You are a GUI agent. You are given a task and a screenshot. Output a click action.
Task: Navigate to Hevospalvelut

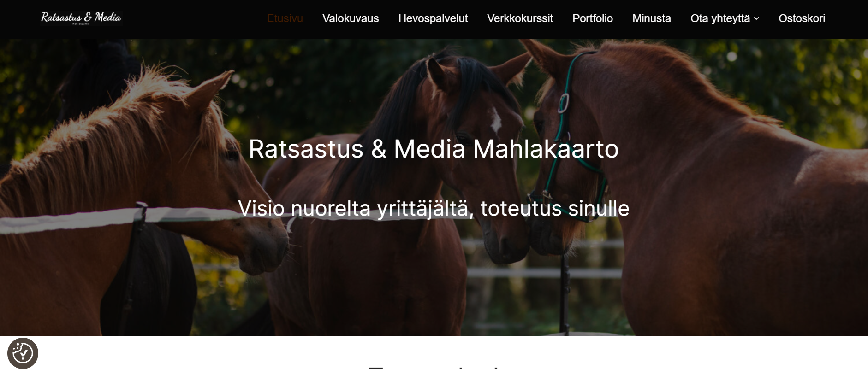(x=433, y=18)
